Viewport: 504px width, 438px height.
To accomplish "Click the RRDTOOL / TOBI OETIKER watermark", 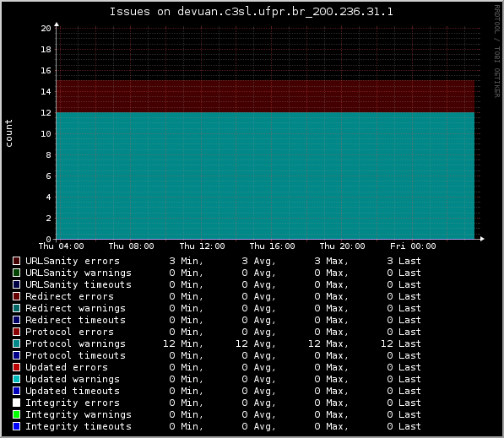I will coord(497,51).
